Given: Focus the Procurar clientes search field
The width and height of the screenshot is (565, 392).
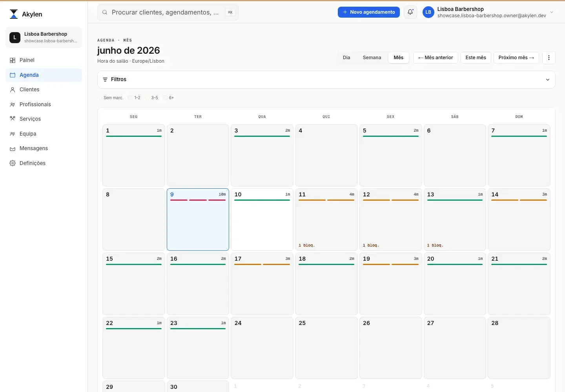Looking at the screenshot, I should 168,12.
